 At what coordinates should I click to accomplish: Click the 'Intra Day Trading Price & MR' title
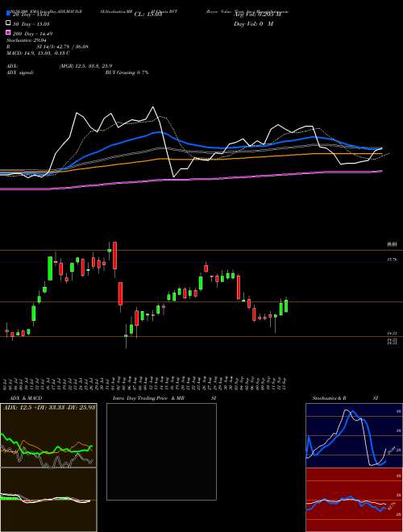click(148, 398)
